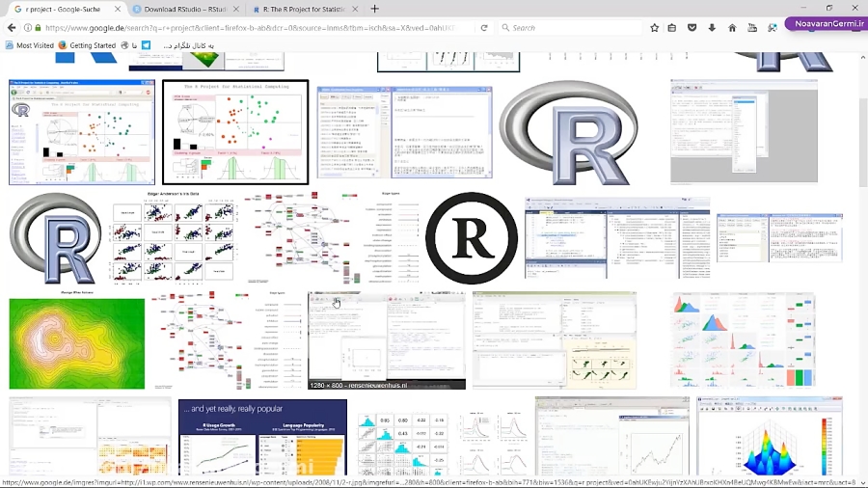Open a new tab with plus button
868x488 pixels.
click(375, 9)
